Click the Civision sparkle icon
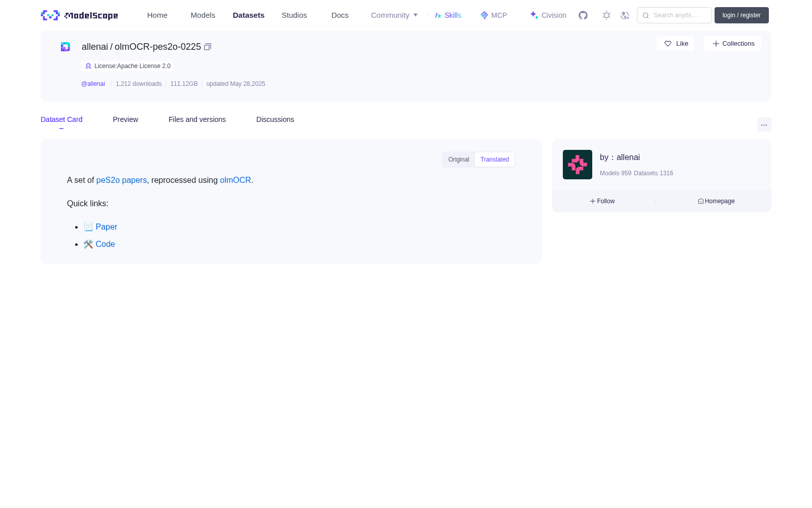Viewport: 812px width, 508px height. (x=534, y=15)
